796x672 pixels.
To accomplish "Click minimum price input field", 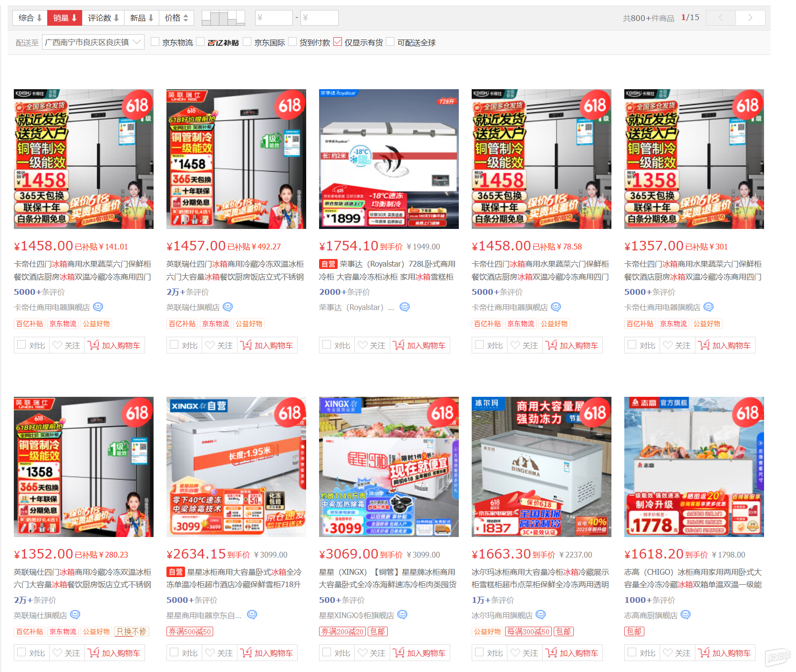I will [x=274, y=18].
